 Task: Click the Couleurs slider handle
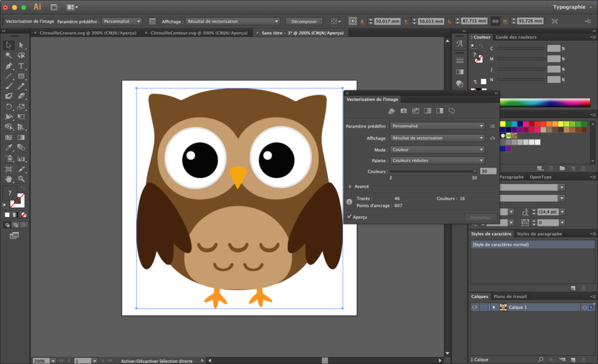pyautogui.click(x=475, y=171)
